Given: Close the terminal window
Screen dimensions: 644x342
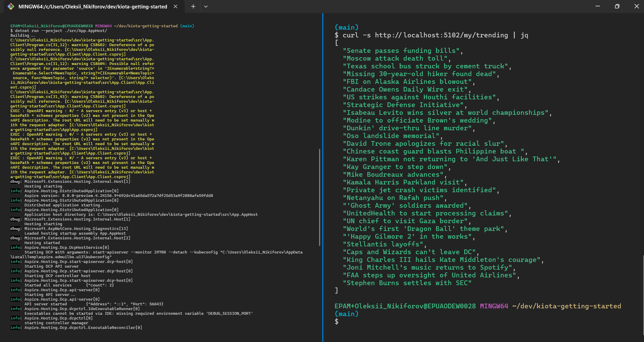Looking at the screenshot, I should click(x=636, y=6).
